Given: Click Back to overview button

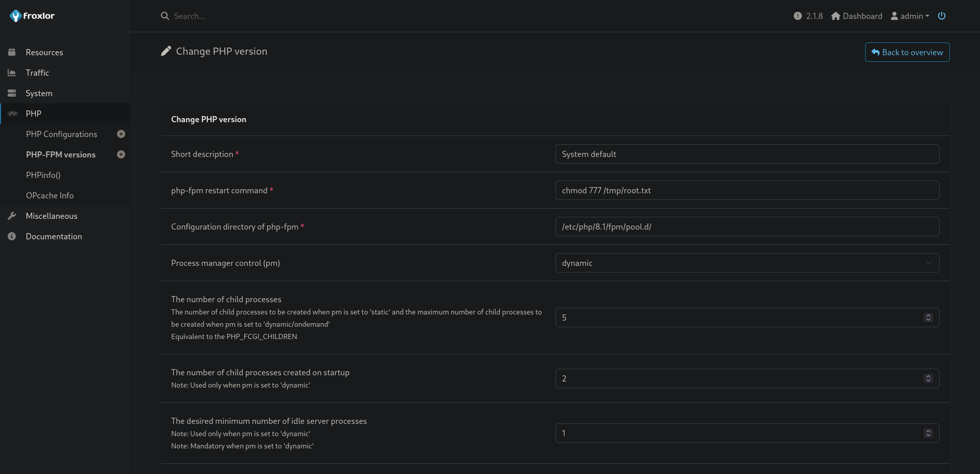Looking at the screenshot, I should point(907,52).
